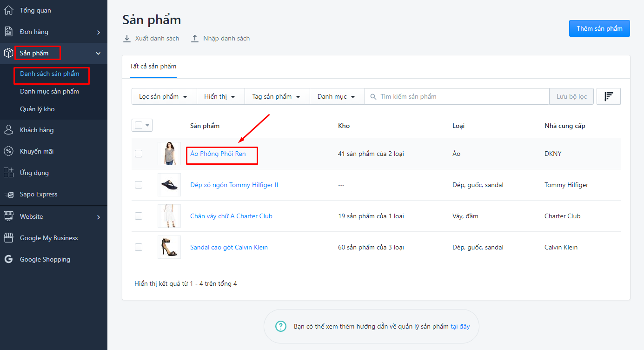Screen dimensions: 644x350
Task: Click the '60 sản phẩm của 3 loại' cell
Action: [x=371, y=247]
